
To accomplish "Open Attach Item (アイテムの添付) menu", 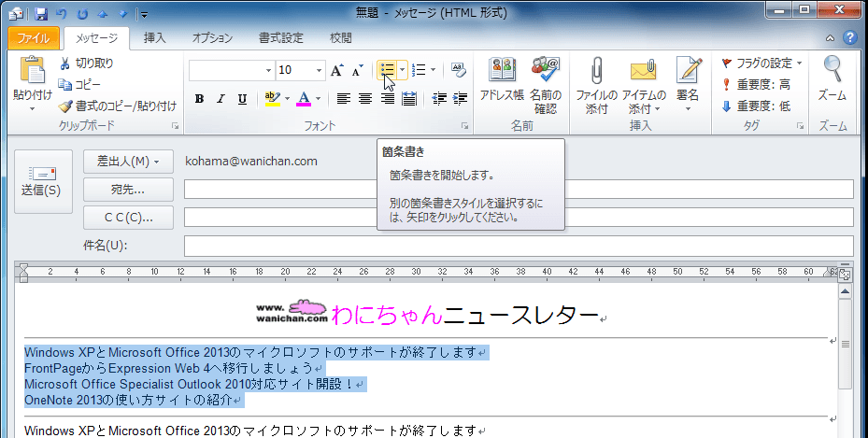I will tap(644, 85).
